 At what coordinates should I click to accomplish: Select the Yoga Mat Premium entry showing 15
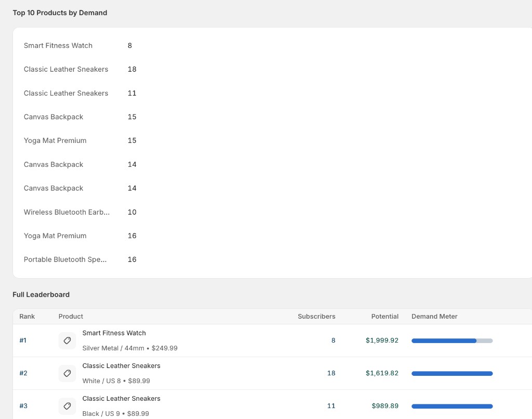click(x=55, y=140)
